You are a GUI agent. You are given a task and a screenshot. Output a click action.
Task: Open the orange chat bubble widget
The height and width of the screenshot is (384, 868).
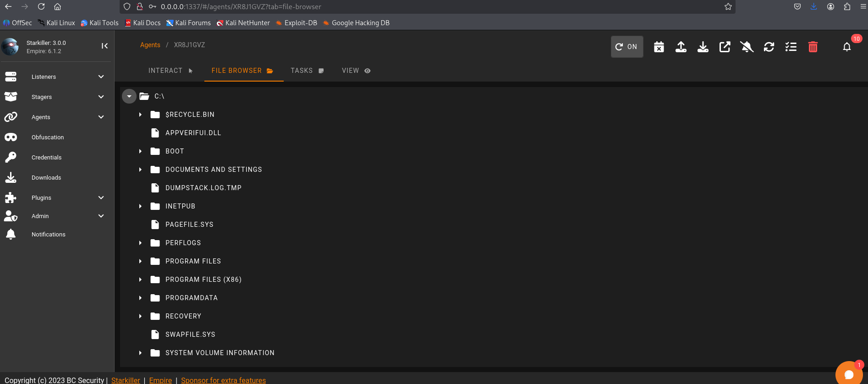849,374
